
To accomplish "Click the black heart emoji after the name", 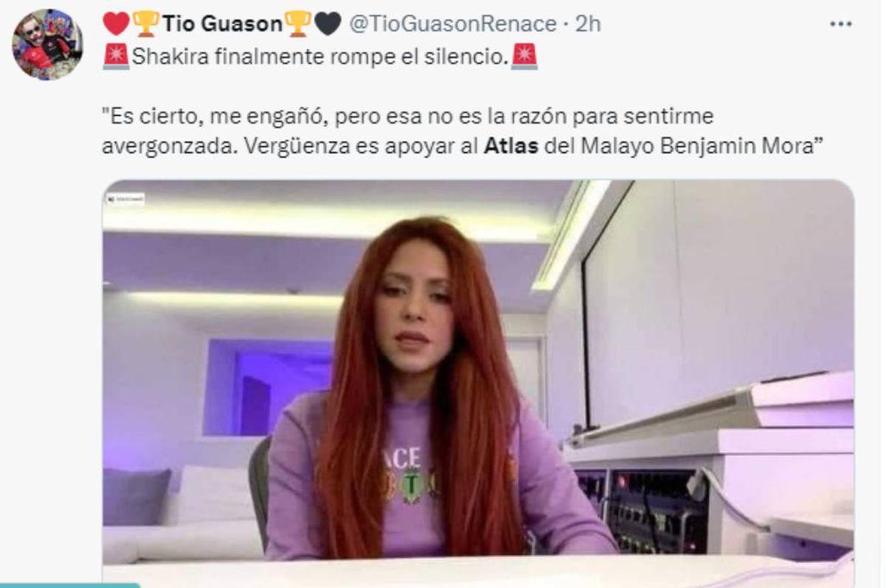I will [327, 24].
